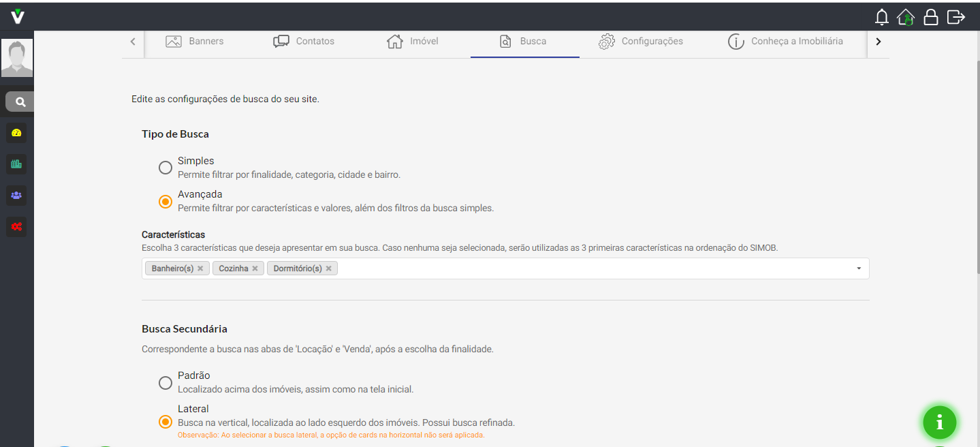Switch to the Busca tab

click(x=524, y=42)
